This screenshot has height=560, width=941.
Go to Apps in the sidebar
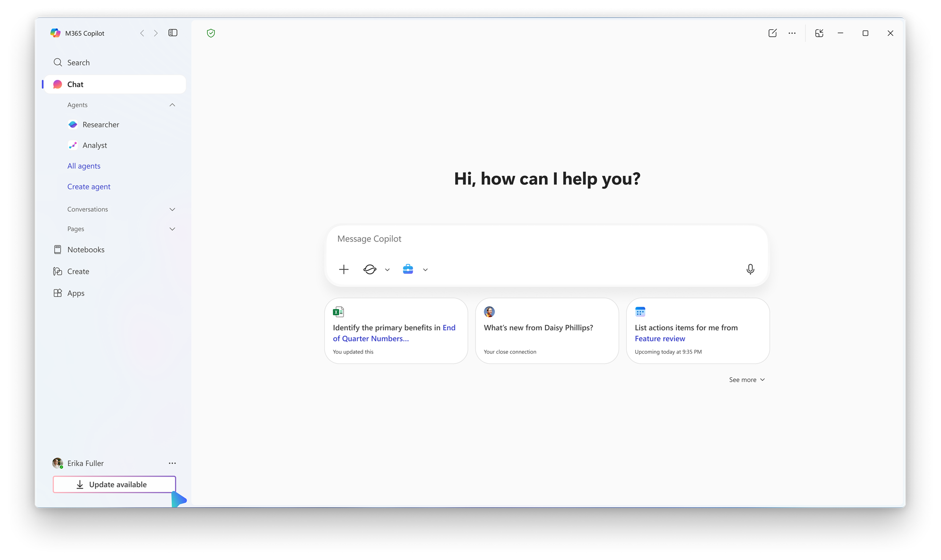(75, 293)
